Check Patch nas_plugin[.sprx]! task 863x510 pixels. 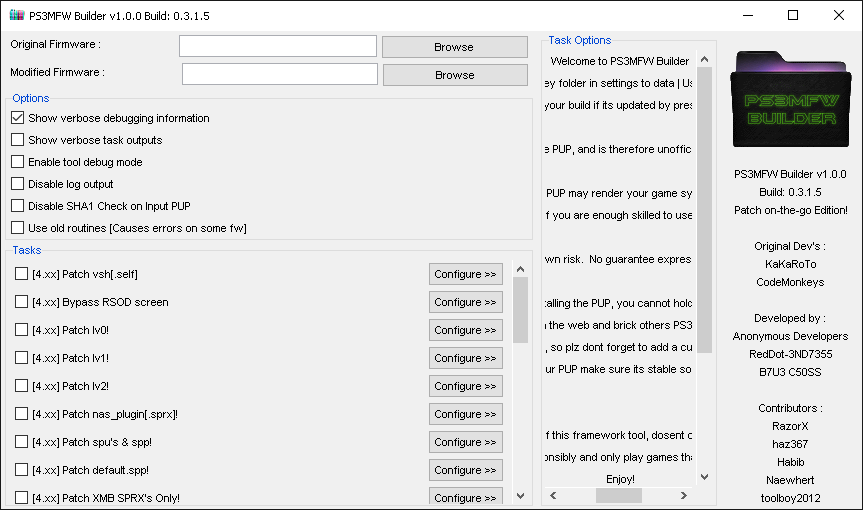tap(21, 414)
